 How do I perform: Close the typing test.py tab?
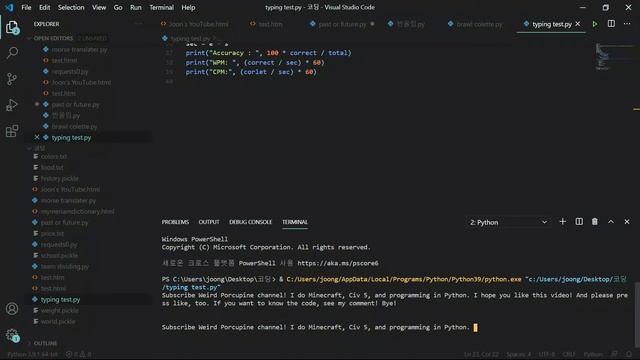coord(578,24)
